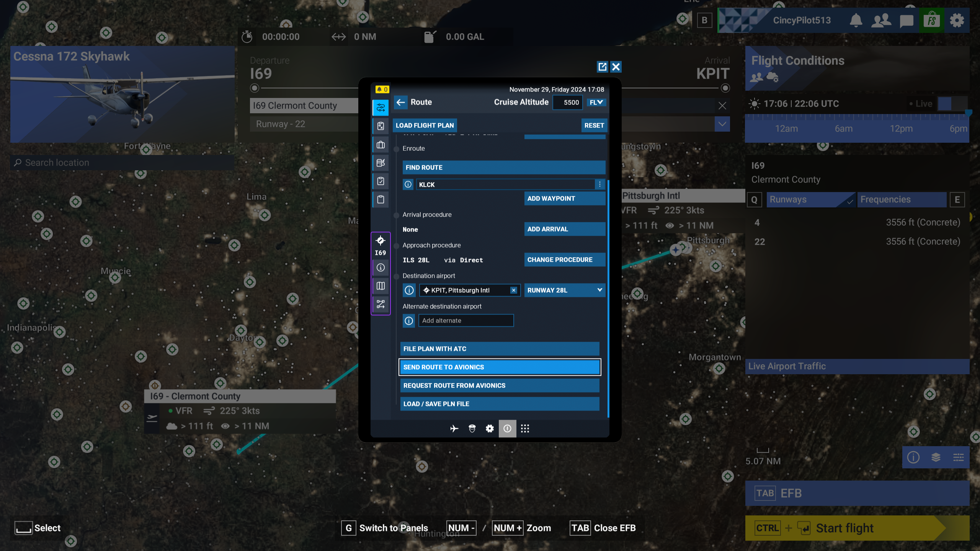The image size is (980, 551).
Task: Open info for KPIT destination airport
Action: point(409,290)
